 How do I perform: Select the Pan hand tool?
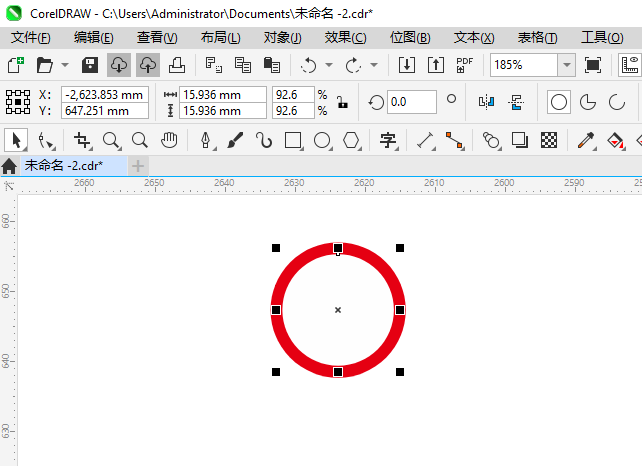(x=169, y=140)
